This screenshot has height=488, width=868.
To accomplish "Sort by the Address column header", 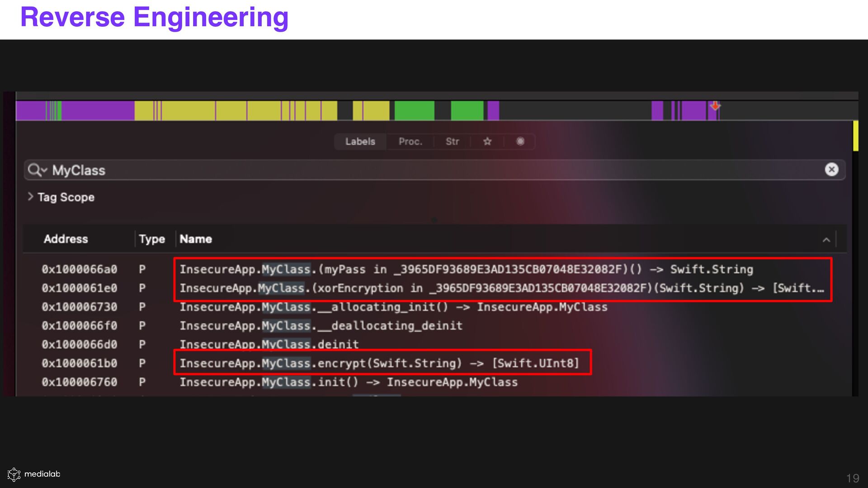I will (x=66, y=239).
